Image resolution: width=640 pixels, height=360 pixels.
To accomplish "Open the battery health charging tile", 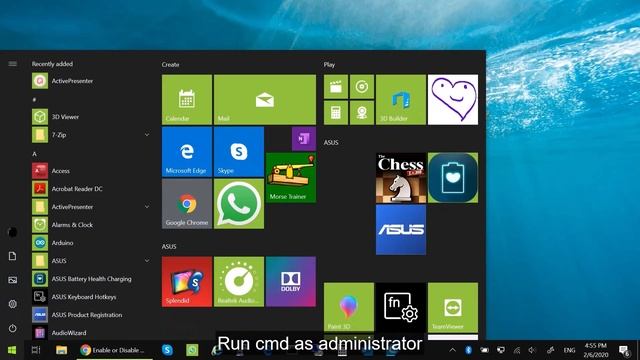I will [x=453, y=178].
